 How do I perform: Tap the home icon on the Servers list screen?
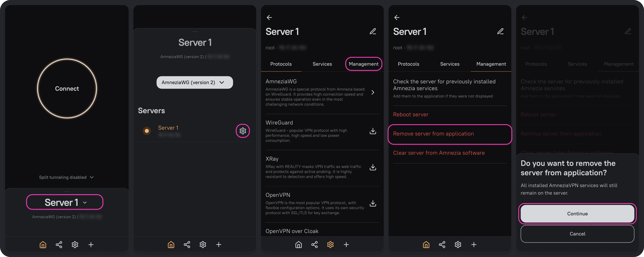coord(171,245)
